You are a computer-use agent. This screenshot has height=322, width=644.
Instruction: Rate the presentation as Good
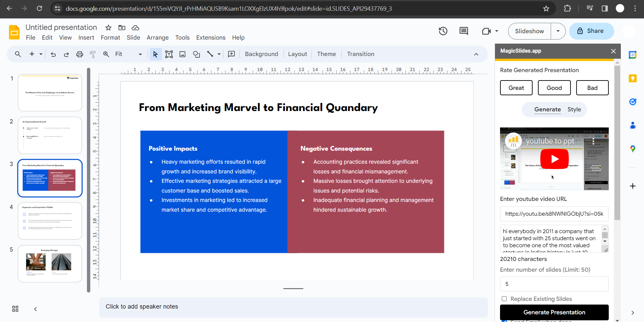pyautogui.click(x=554, y=88)
